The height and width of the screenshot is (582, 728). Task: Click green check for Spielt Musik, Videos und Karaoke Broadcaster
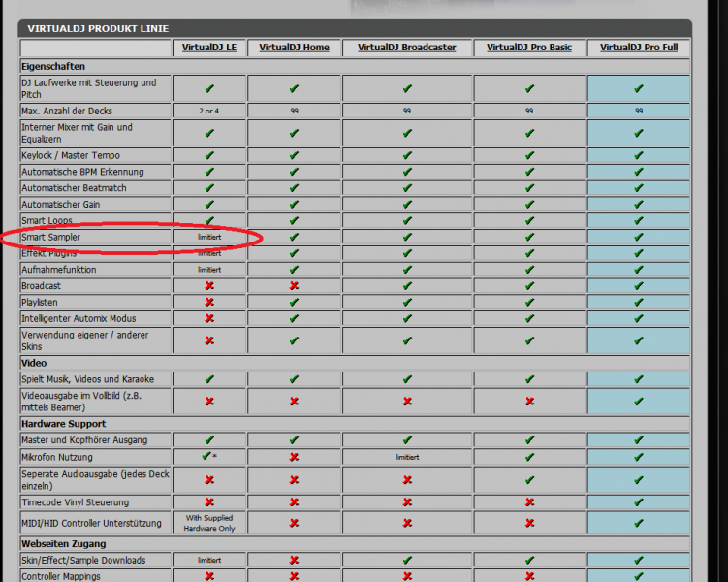pos(407,379)
